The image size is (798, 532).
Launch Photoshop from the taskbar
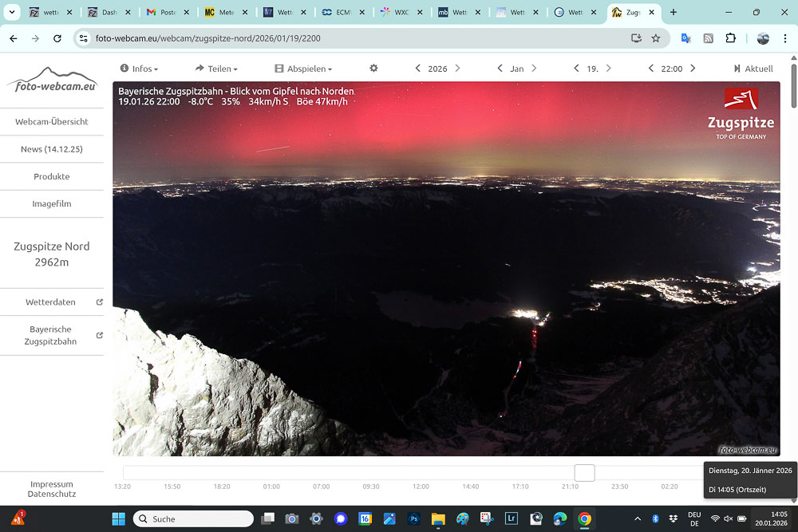tap(414, 518)
